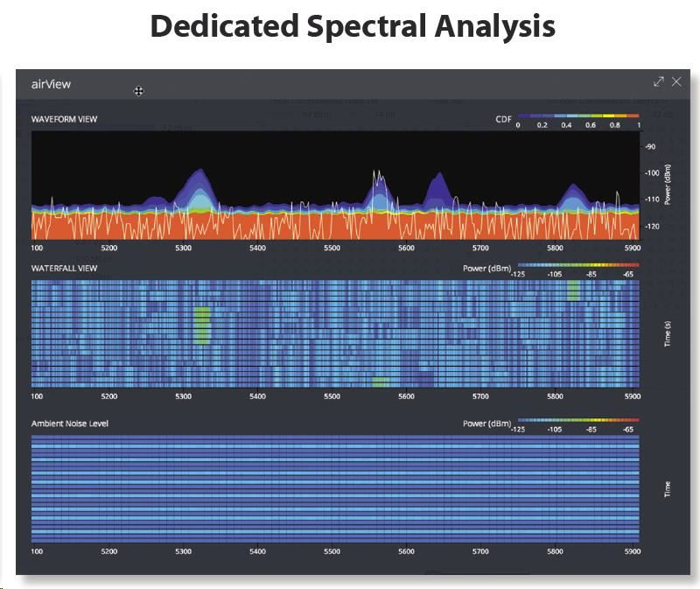Click the -90 label on waveform power axis
This screenshot has width=700, height=589.
650,147
